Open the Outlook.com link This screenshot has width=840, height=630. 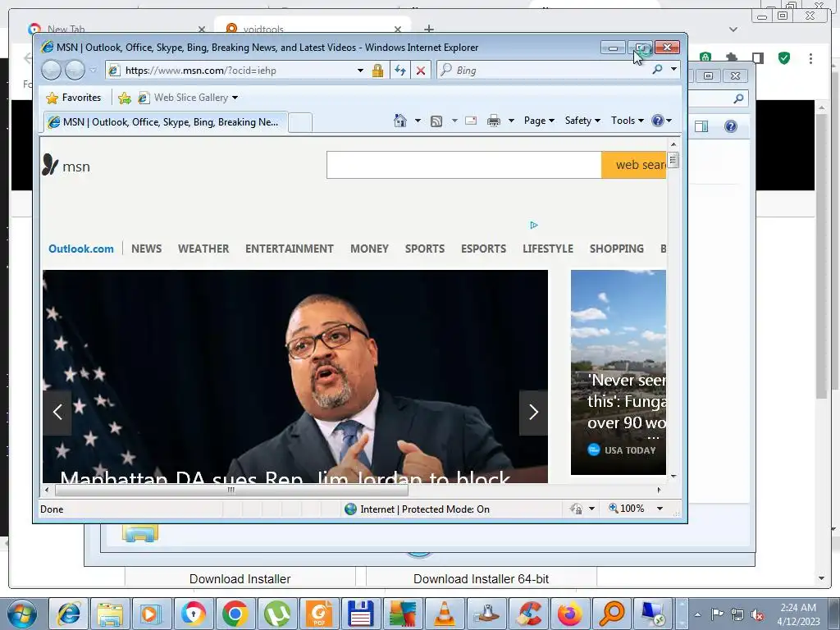click(81, 249)
